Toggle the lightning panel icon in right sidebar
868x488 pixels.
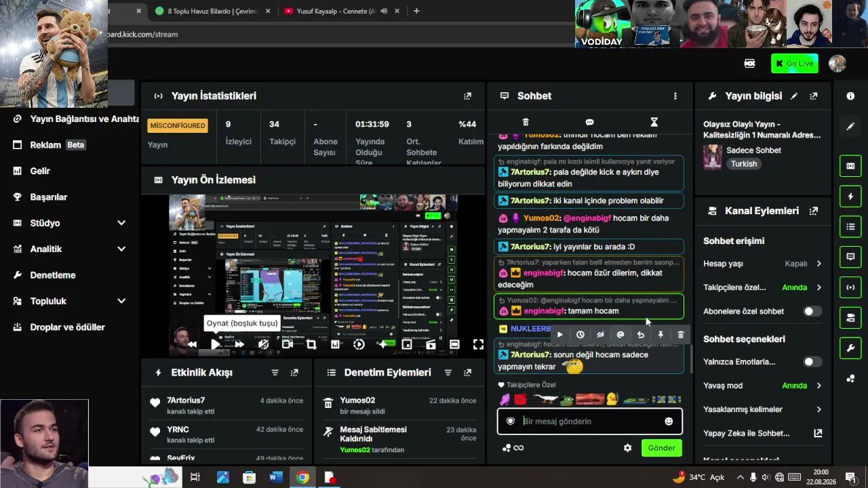tap(850, 197)
